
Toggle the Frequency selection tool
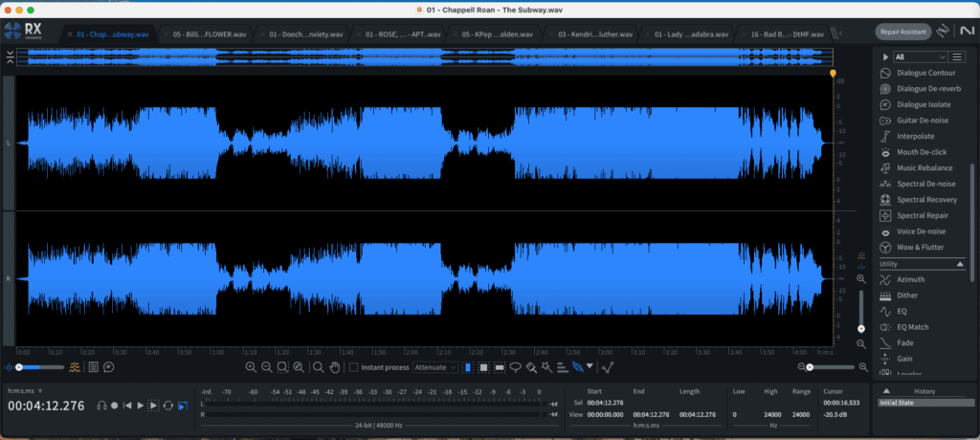click(500, 367)
